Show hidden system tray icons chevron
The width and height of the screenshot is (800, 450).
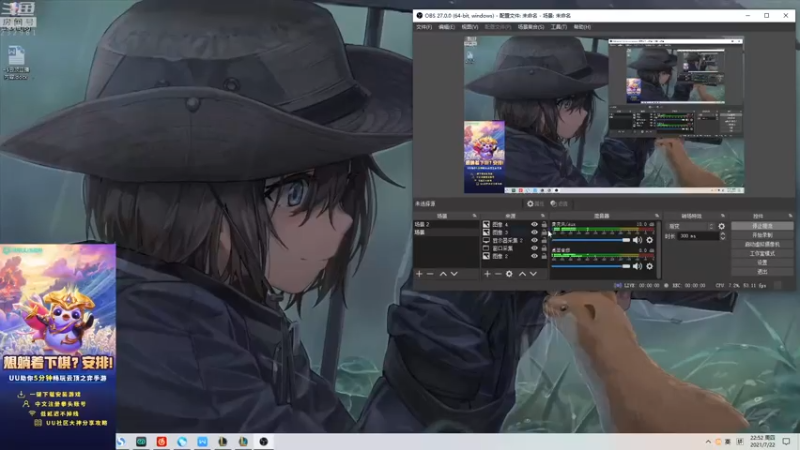[x=708, y=441]
